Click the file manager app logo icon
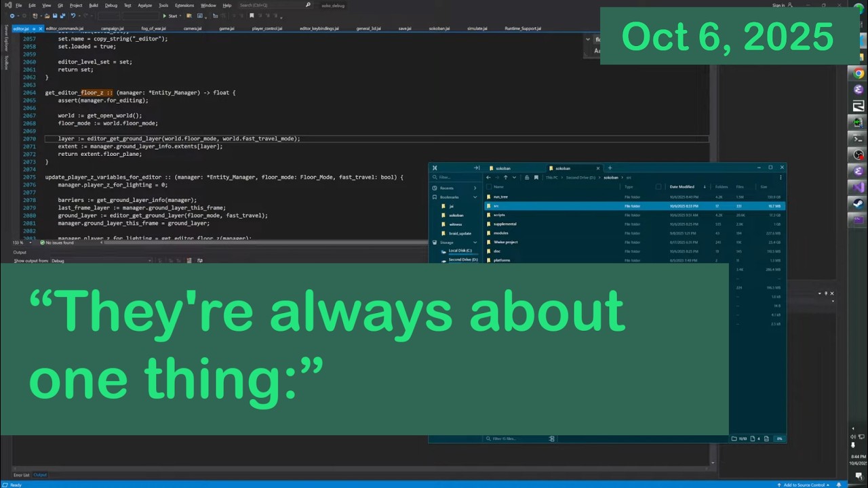 tap(435, 168)
